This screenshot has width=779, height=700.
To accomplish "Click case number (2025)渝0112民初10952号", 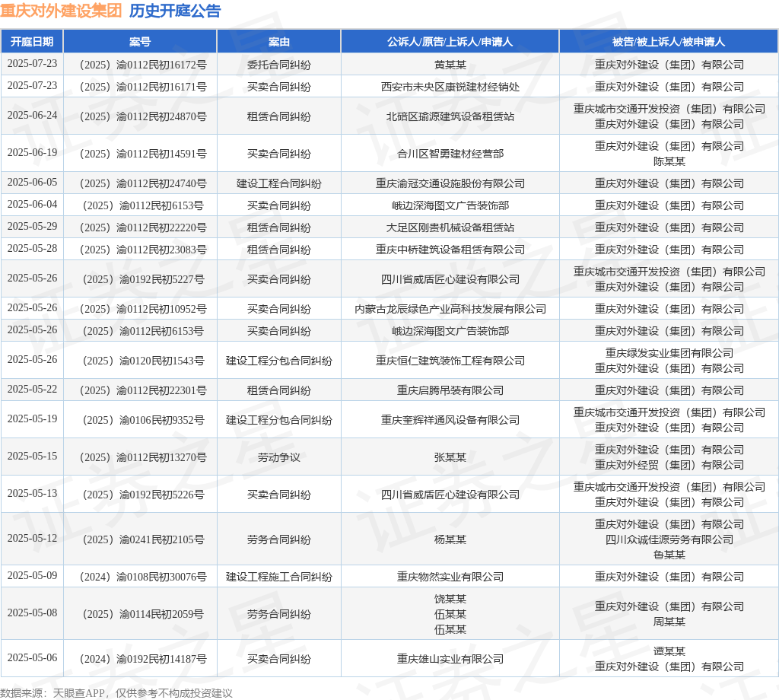I will (143, 309).
